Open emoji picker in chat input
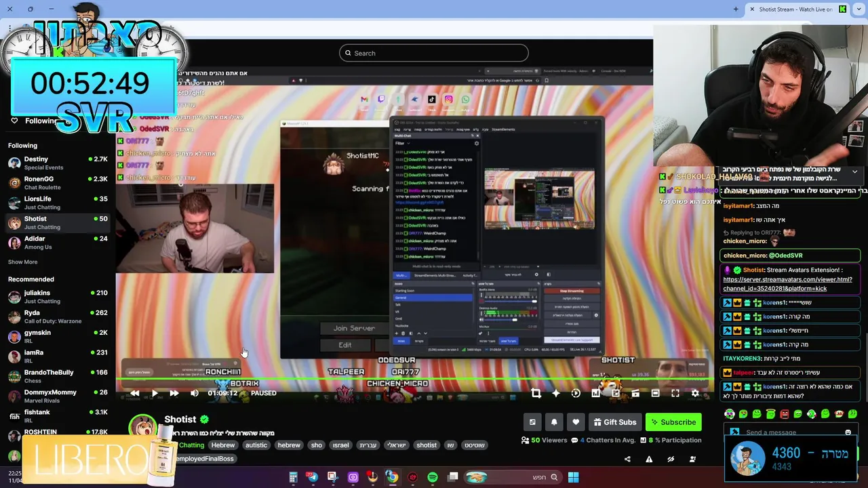 tap(848, 432)
